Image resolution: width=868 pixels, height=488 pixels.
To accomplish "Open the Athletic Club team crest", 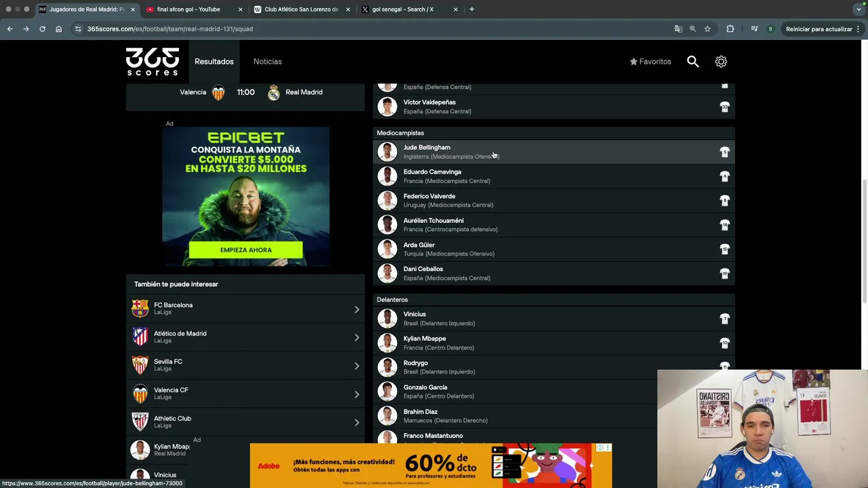I will pyautogui.click(x=140, y=422).
